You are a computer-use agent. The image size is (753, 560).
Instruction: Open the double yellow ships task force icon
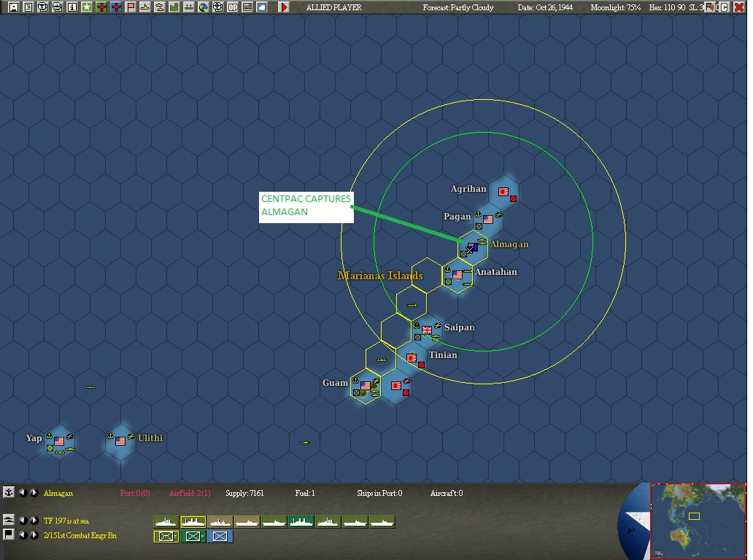click(x=160, y=7)
